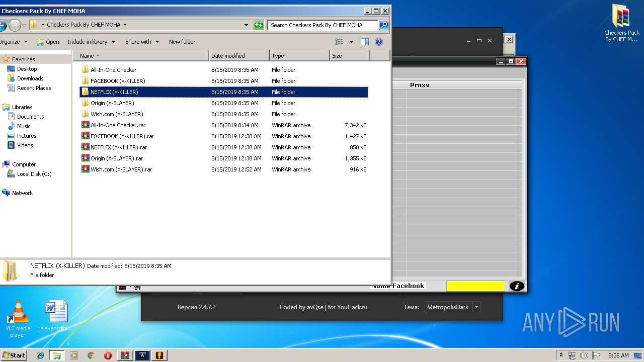The image size is (644, 362).
Task: Open Recent Places in sidebar
Action: (x=29, y=88)
